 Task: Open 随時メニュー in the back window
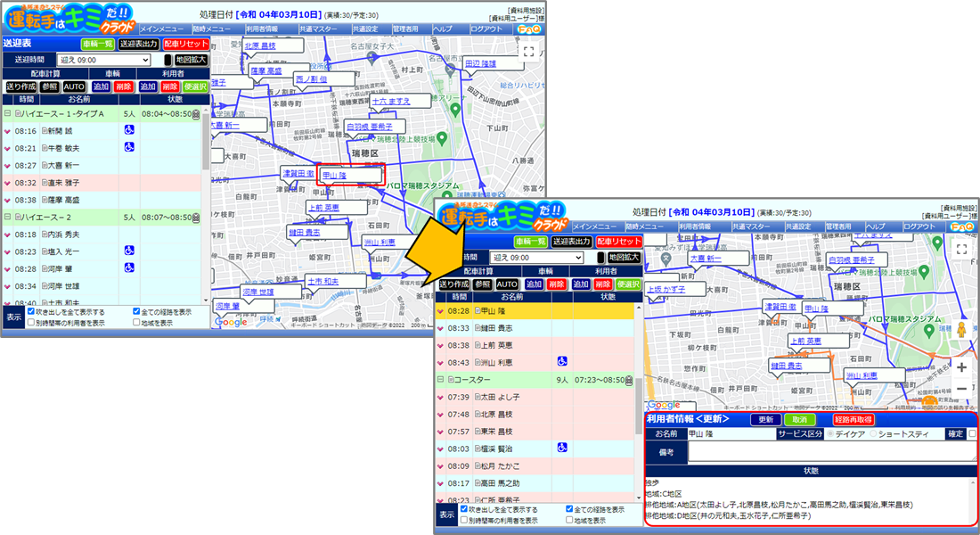point(210,29)
